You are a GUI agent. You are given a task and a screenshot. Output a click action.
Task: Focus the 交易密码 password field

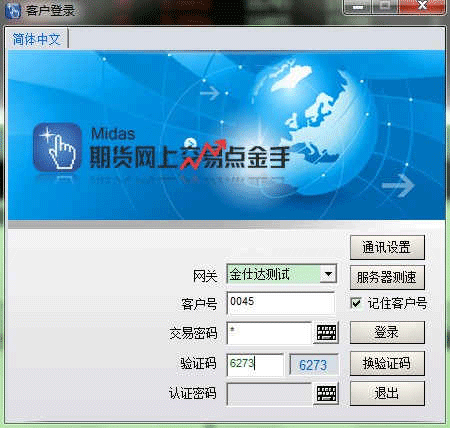(x=269, y=333)
